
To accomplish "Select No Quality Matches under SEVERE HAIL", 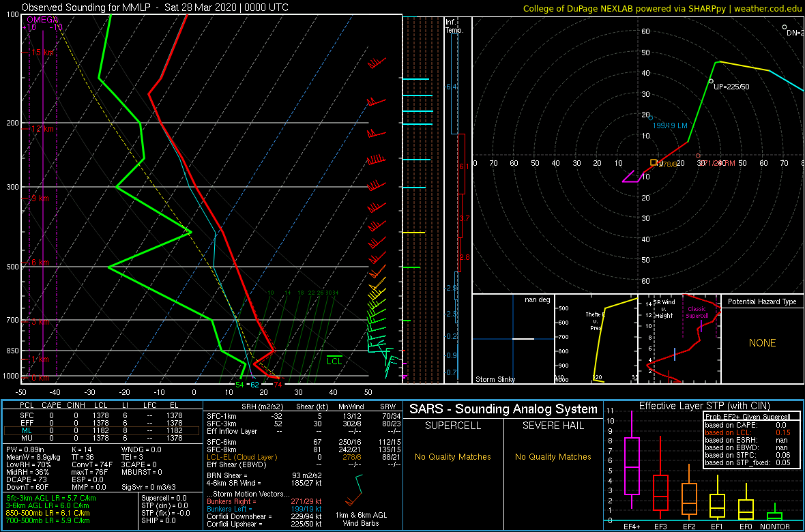I will coord(553,456).
